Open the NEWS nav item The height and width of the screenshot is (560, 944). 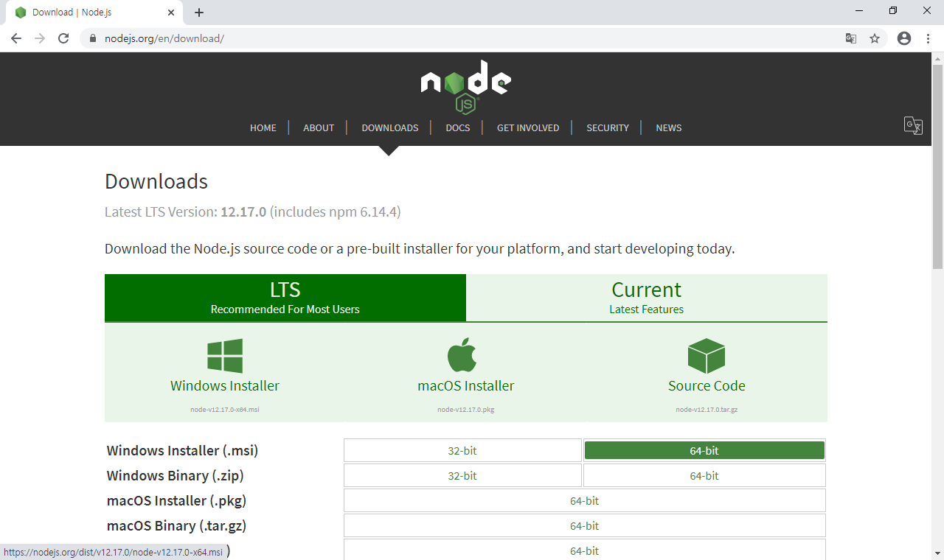click(x=669, y=127)
